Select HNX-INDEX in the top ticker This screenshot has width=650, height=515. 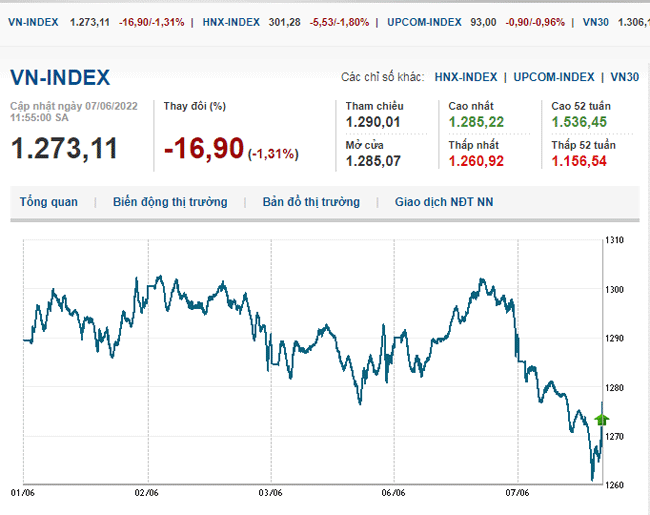click(x=231, y=22)
